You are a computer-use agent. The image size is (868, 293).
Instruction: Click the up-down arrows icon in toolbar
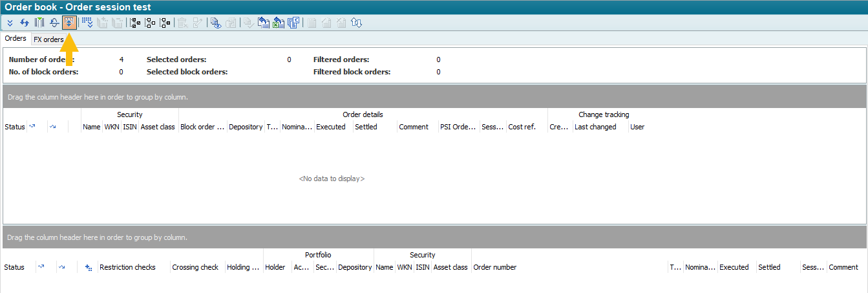(356, 23)
